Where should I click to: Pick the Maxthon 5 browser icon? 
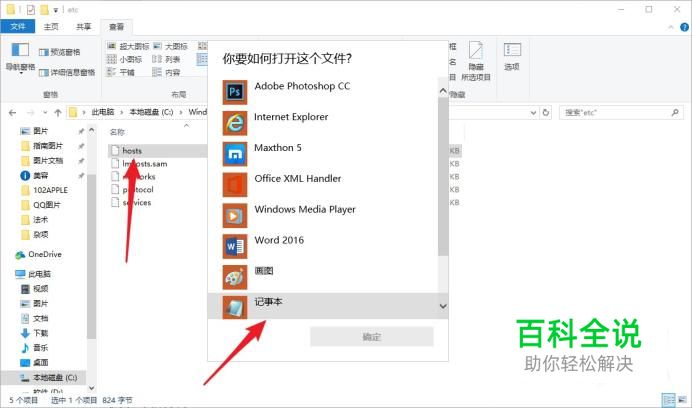tap(235, 154)
